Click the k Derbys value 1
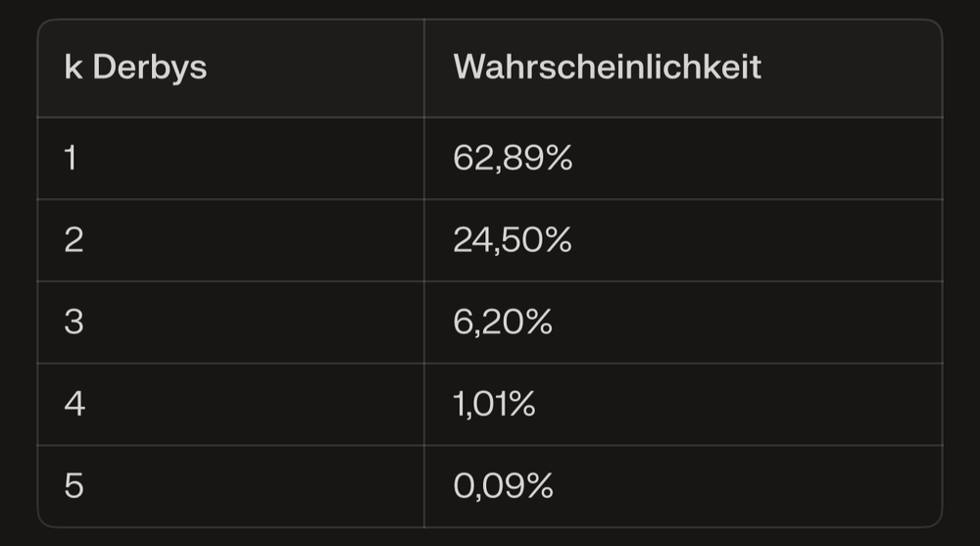980x546 pixels. 71,158
